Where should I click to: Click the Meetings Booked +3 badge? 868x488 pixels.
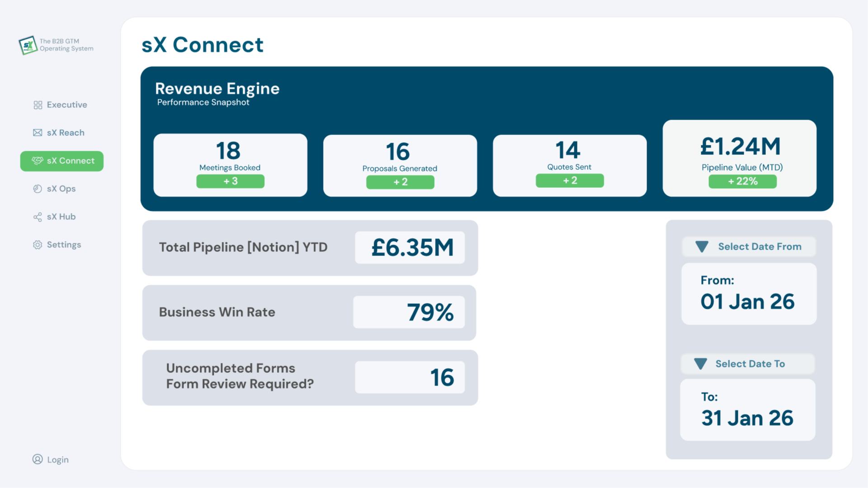tap(230, 181)
